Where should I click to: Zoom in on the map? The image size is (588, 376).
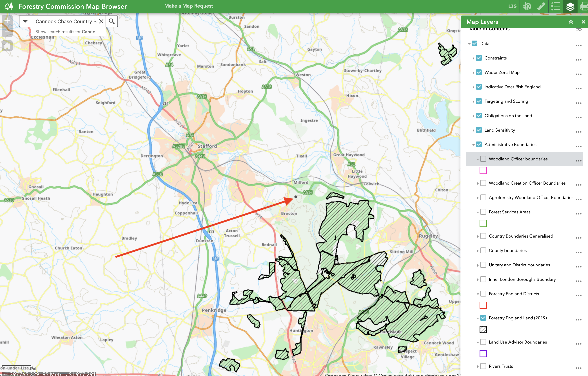coord(7,20)
